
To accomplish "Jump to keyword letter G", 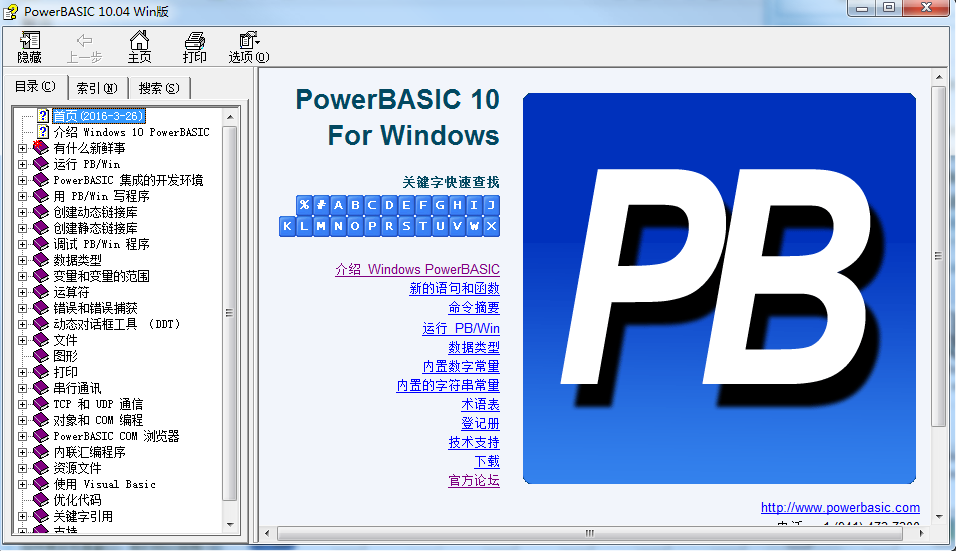I will tap(440, 205).
